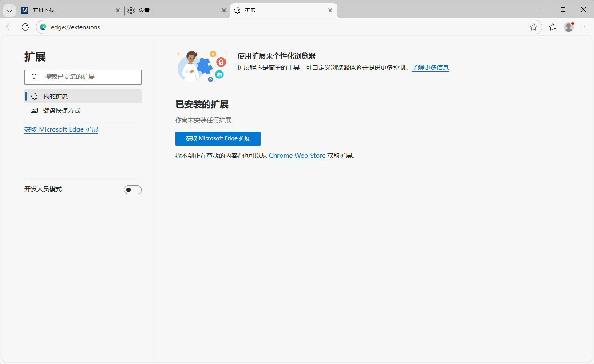Viewport: 594px width, 364px height.
Task: Click the blue 获取 Microsoft Edge 扩展 button
Action: click(218, 138)
